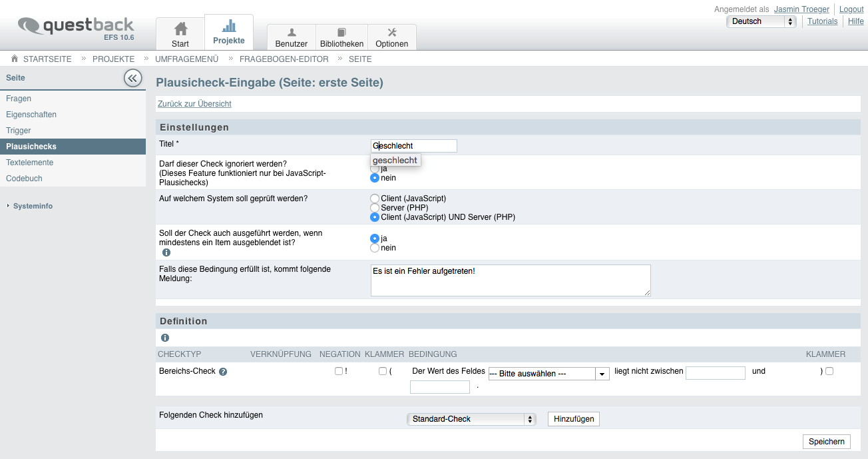The image size is (868, 459).
Task: Open the Bibliotheken book icon tab
Action: click(x=341, y=37)
